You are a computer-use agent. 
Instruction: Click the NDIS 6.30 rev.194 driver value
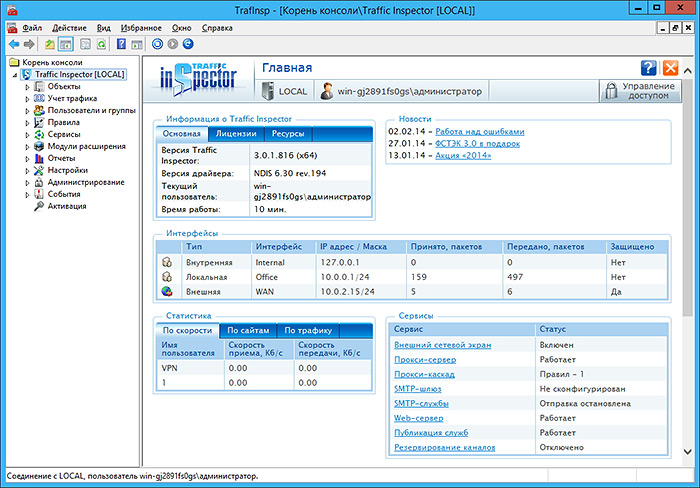tap(290, 173)
